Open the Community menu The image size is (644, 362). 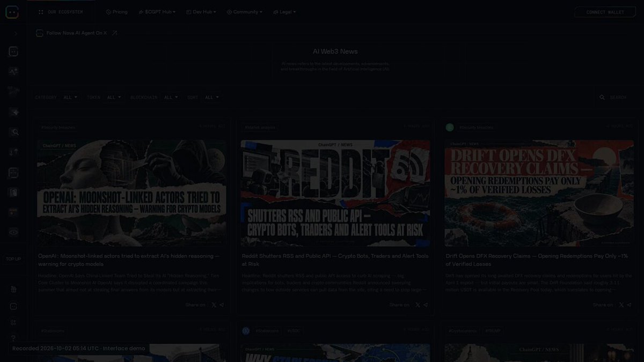(244, 12)
